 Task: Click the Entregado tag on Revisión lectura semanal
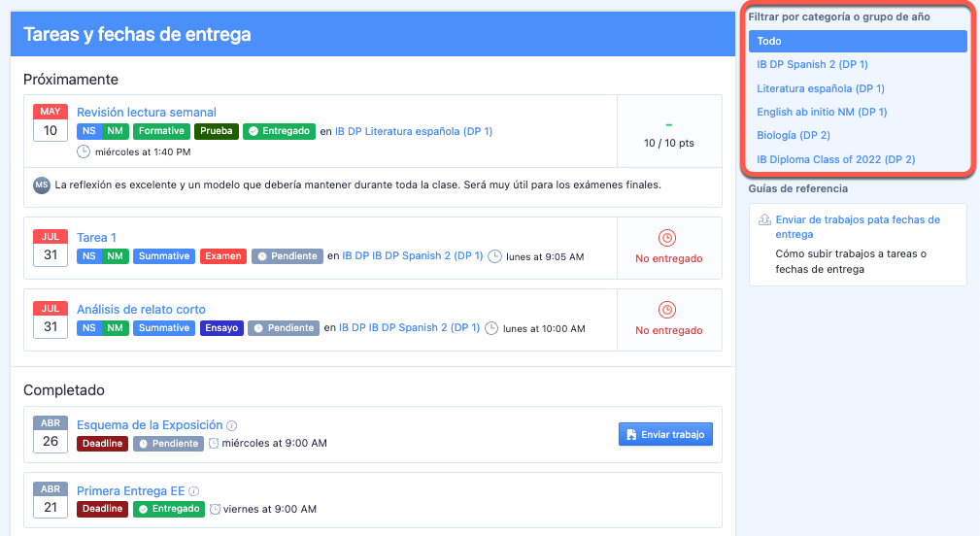click(x=279, y=131)
